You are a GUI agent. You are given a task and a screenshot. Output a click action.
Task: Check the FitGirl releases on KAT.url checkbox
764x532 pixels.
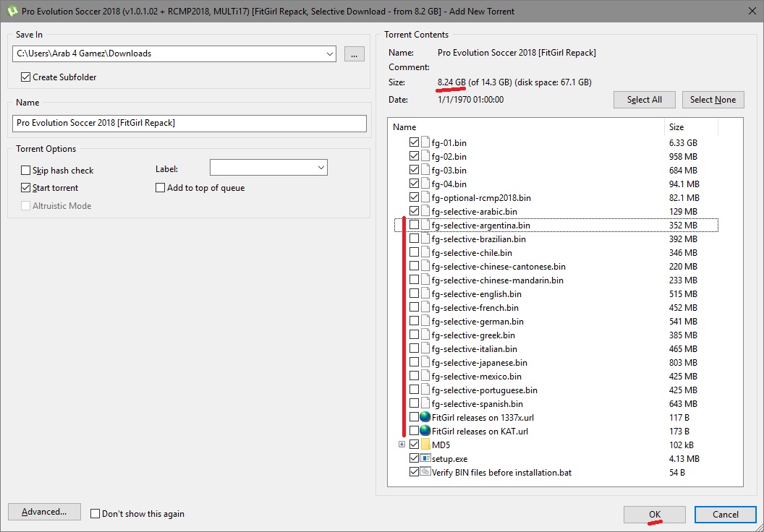414,431
